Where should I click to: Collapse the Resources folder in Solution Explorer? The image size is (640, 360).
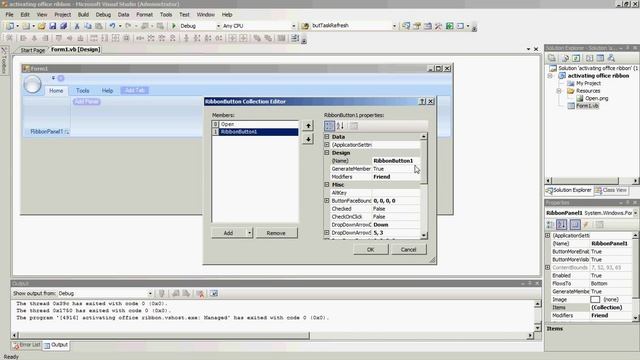pyautogui.click(x=559, y=91)
